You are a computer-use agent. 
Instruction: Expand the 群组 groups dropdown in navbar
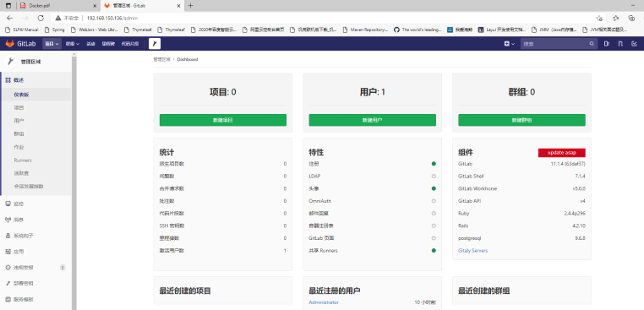point(73,44)
